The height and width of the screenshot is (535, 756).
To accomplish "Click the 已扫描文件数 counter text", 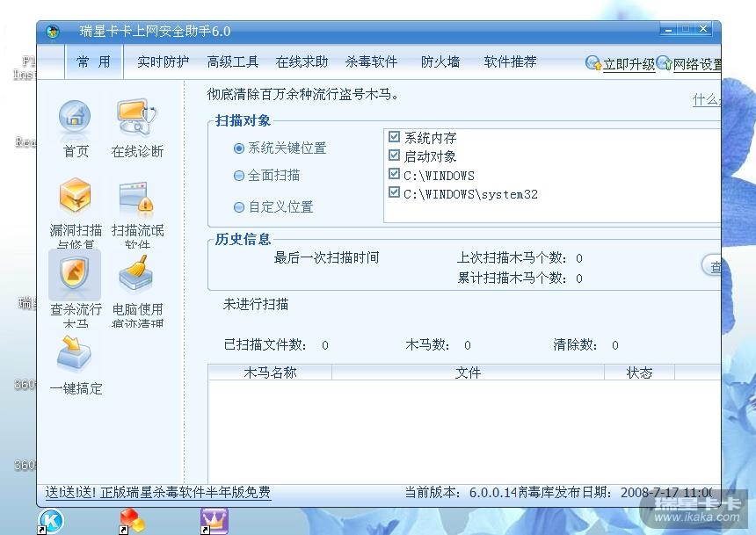I will (x=276, y=344).
